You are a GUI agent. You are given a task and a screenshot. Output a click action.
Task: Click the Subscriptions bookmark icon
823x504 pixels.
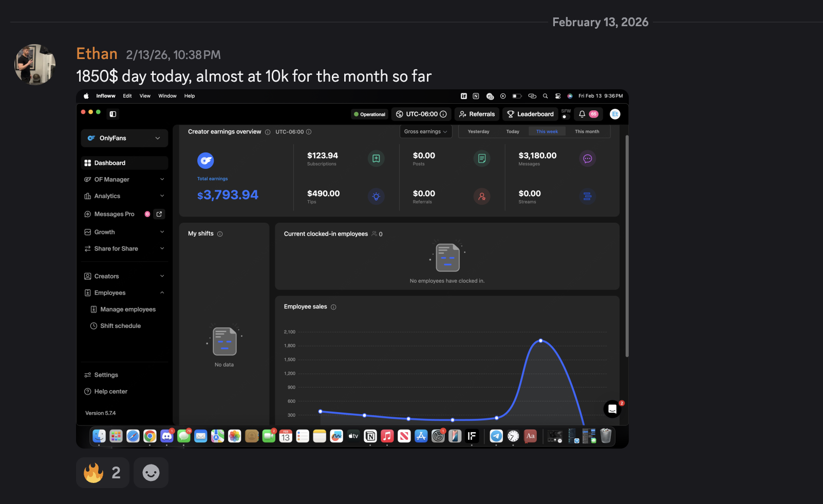point(376,159)
